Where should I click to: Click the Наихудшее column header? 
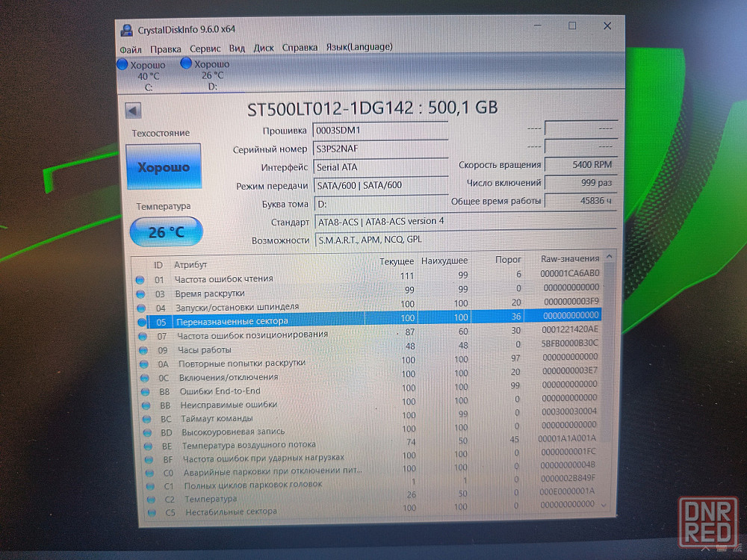click(x=444, y=261)
